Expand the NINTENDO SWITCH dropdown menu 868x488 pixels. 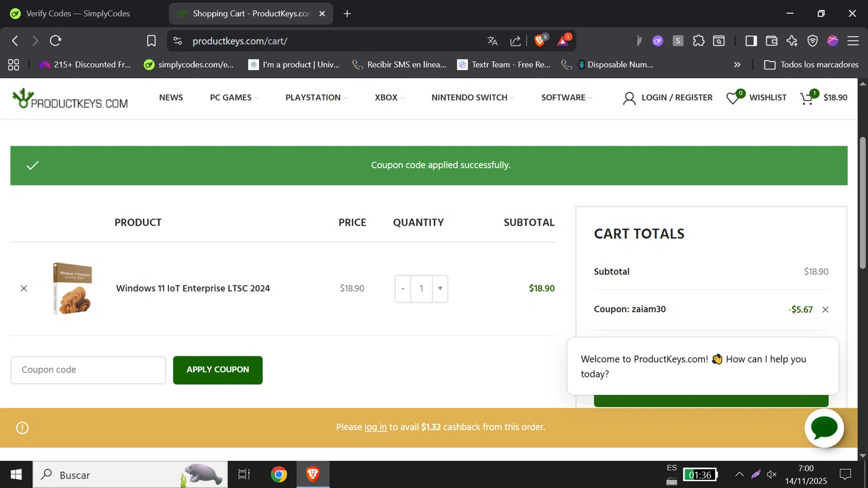pyautogui.click(x=473, y=97)
